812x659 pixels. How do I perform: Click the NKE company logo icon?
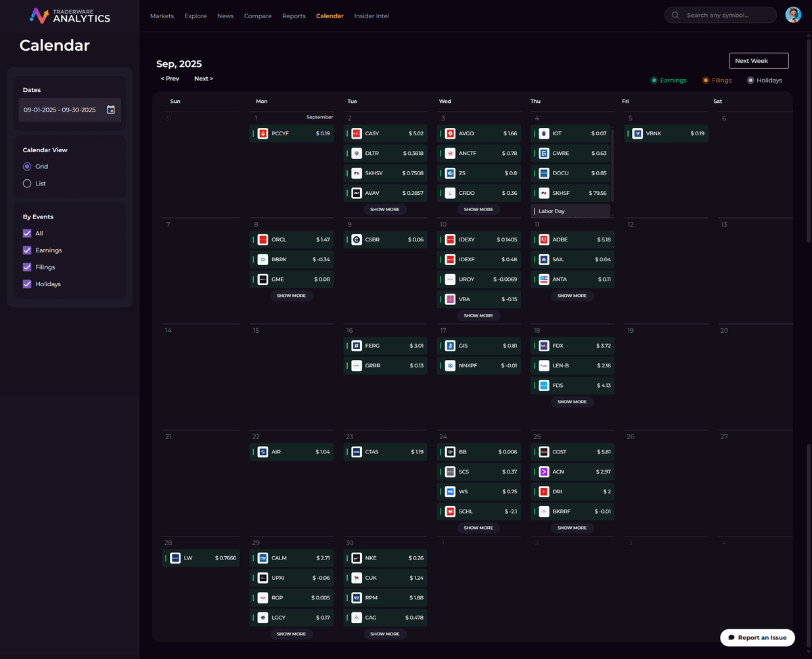pyautogui.click(x=357, y=558)
